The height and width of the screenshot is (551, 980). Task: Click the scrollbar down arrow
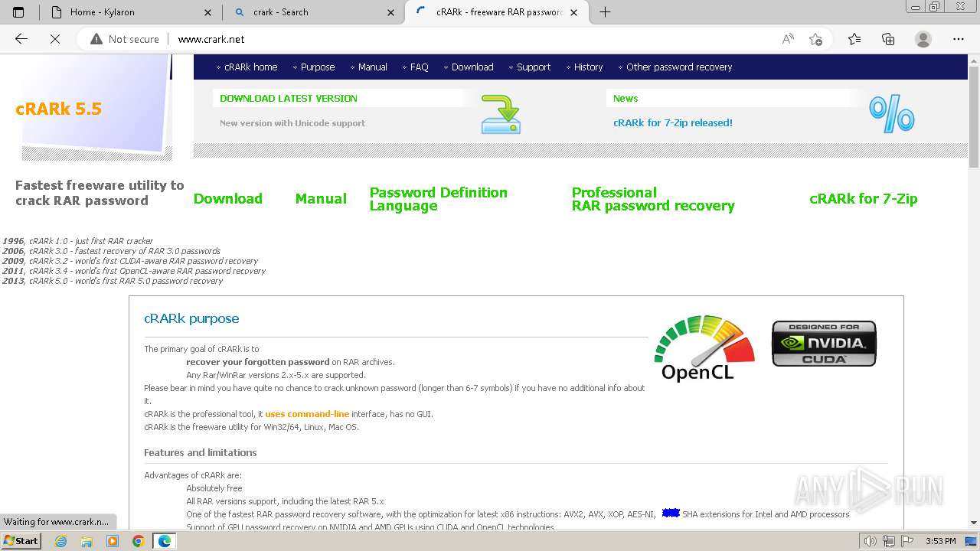coord(974,523)
